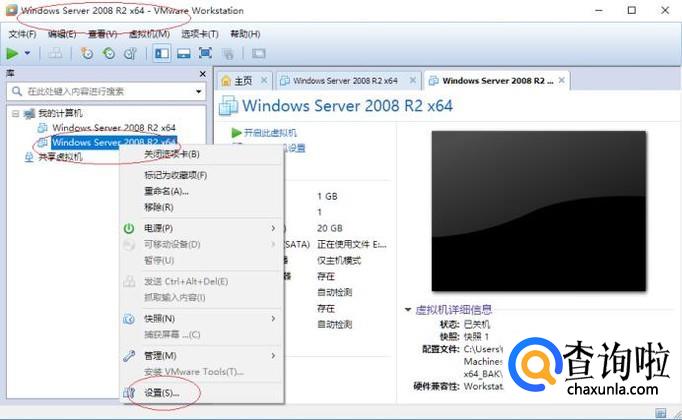Open the power options dropdown arrow
The height and width of the screenshot is (420, 682).
click(x=27, y=53)
